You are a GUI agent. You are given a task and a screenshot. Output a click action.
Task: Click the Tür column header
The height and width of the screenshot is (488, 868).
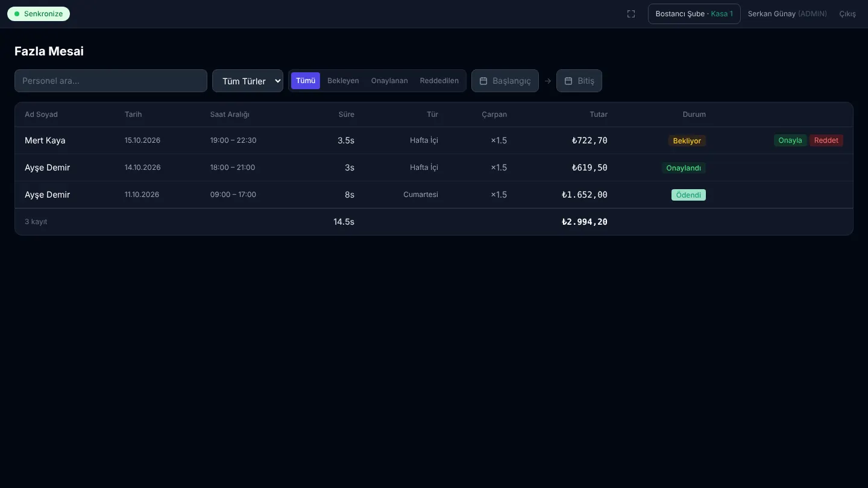[x=433, y=114]
